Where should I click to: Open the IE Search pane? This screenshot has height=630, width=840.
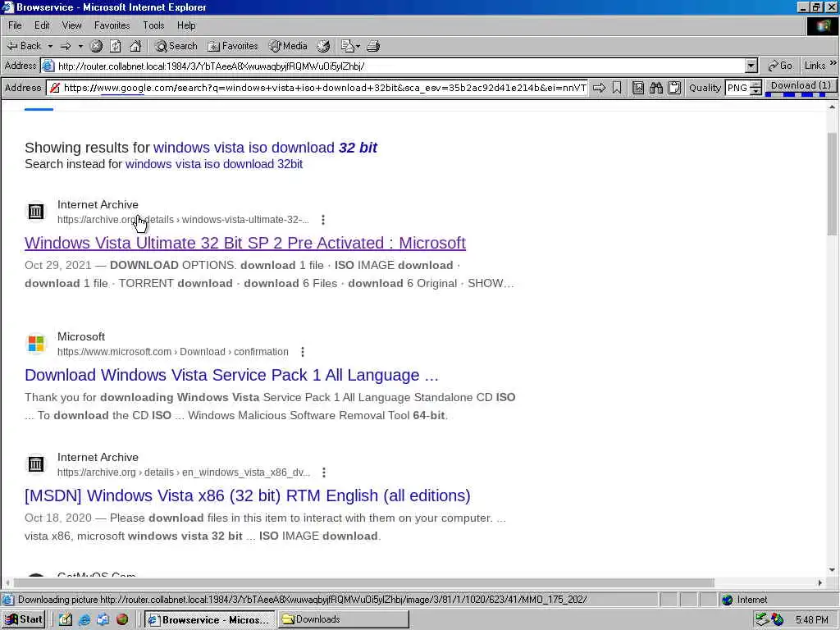tap(176, 46)
